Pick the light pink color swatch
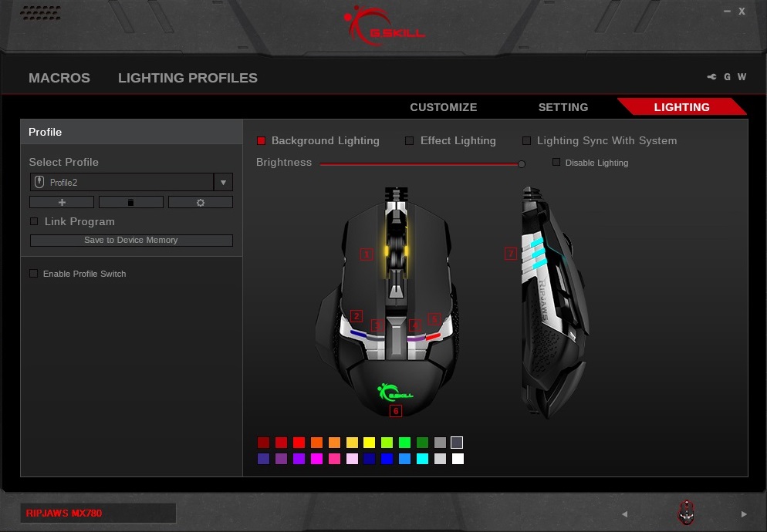The height and width of the screenshot is (532, 767). [x=352, y=459]
